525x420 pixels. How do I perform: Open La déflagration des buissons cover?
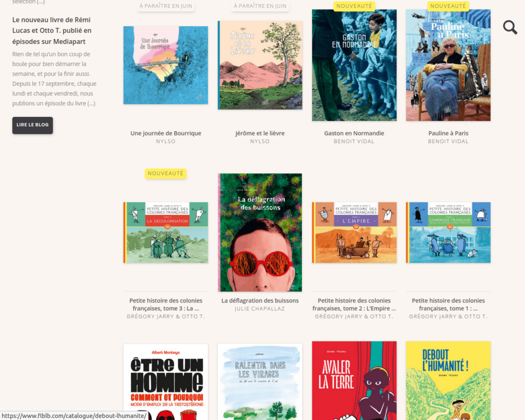[260, 232]
